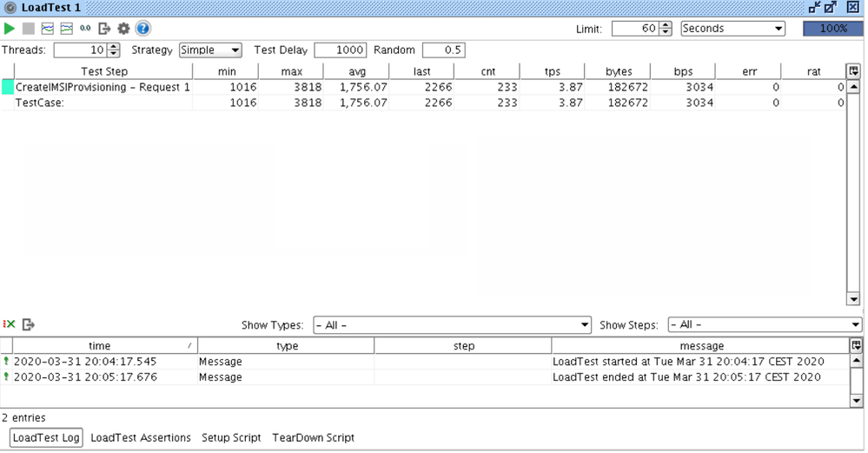
Task: Expand the Seconds limit type dropdown
Action: click(x=732, y=29)
